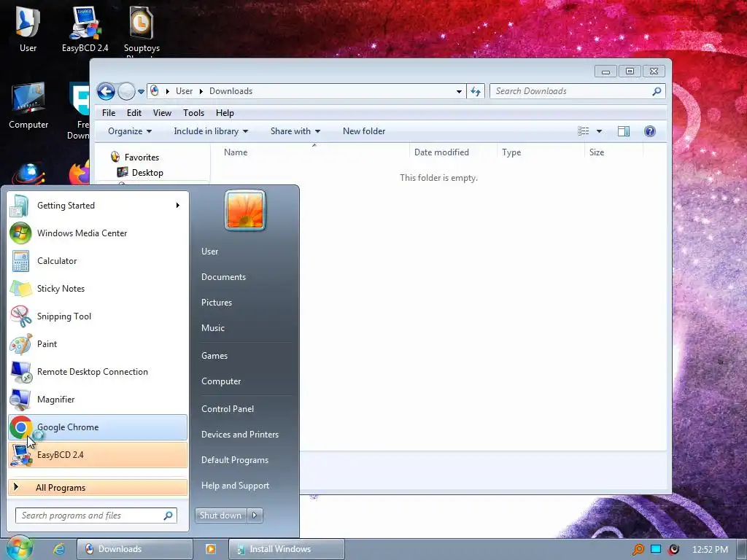The width and height of the screenshot is (747, 560).
Task: Open the view options dropdown arrow
Action: [x=600, y=131]
